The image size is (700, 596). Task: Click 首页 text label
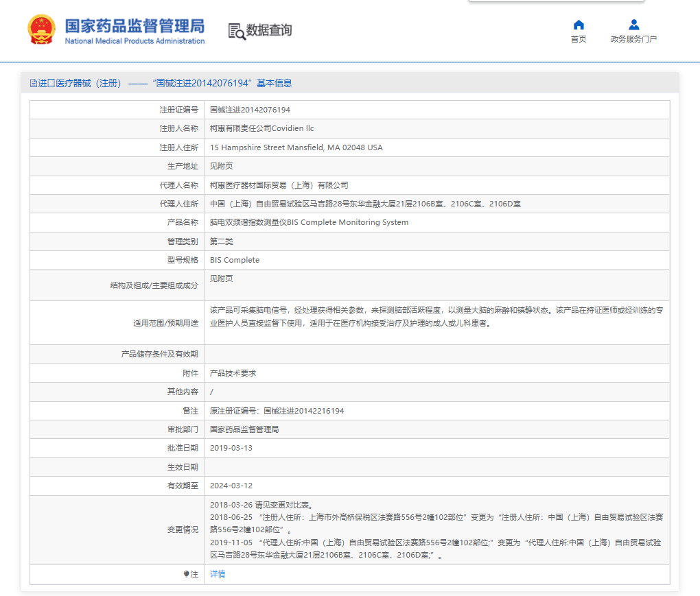coord(578,39)
